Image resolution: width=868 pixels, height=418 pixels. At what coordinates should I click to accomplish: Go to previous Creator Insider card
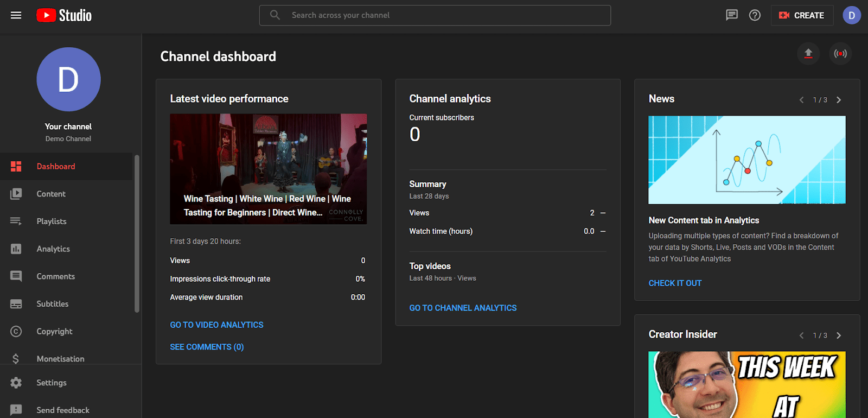tap(801, 335)
